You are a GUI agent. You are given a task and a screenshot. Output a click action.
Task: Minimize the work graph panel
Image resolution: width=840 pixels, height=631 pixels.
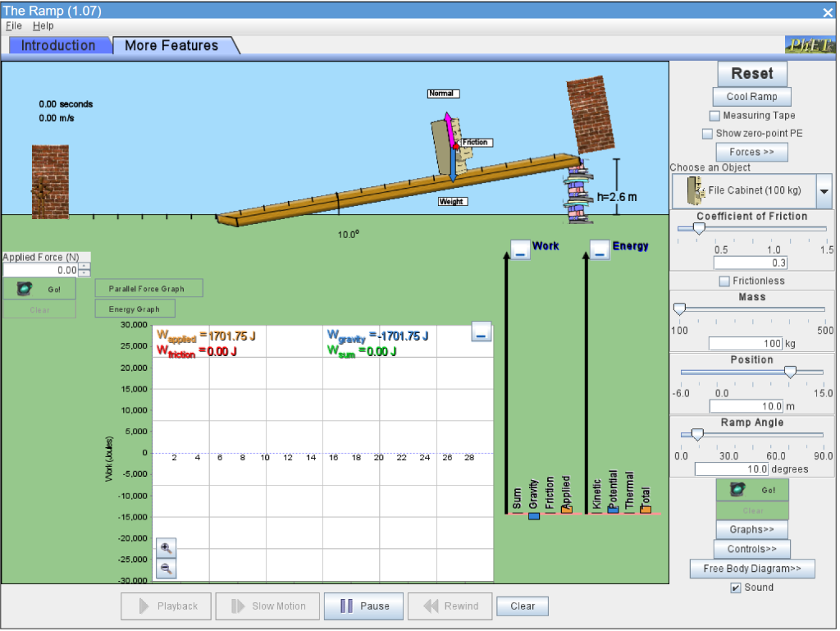tap(481, 332)
